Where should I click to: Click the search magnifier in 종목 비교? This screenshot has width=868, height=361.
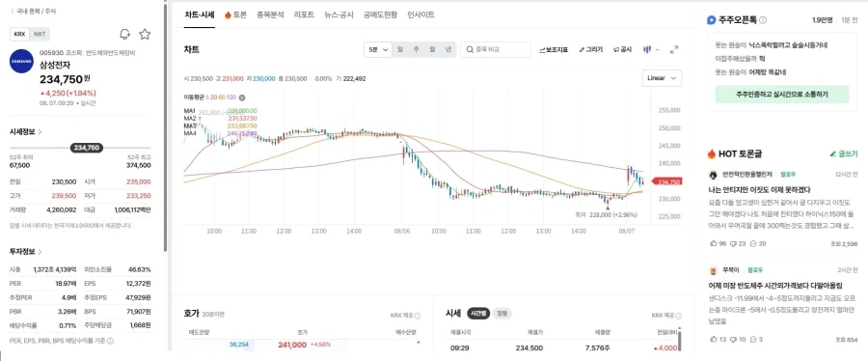click(x=470, y=49)
